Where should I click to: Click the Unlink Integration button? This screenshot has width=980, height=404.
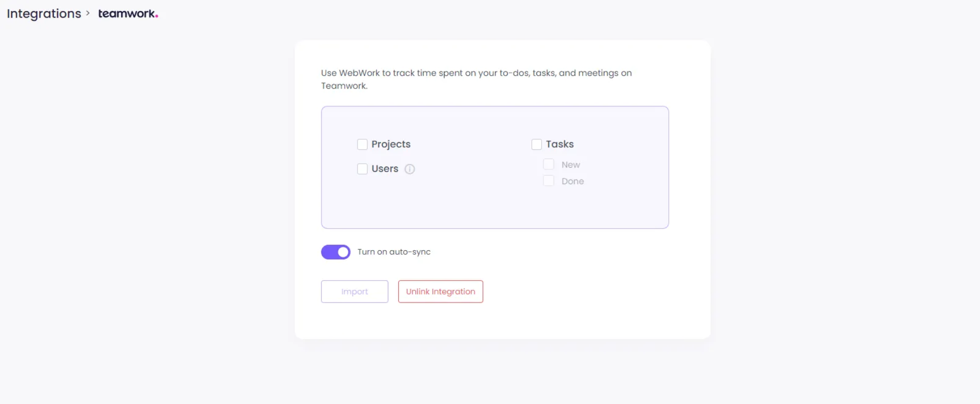click(440, 291)
